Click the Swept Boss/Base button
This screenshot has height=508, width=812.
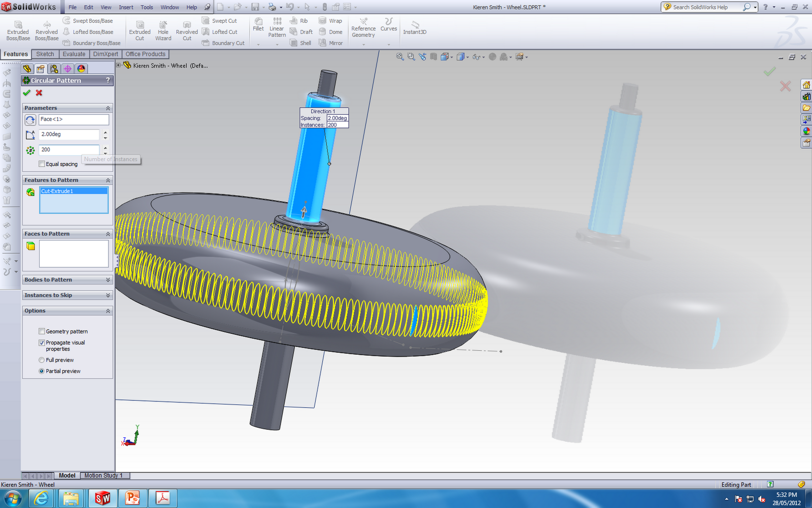88,21
